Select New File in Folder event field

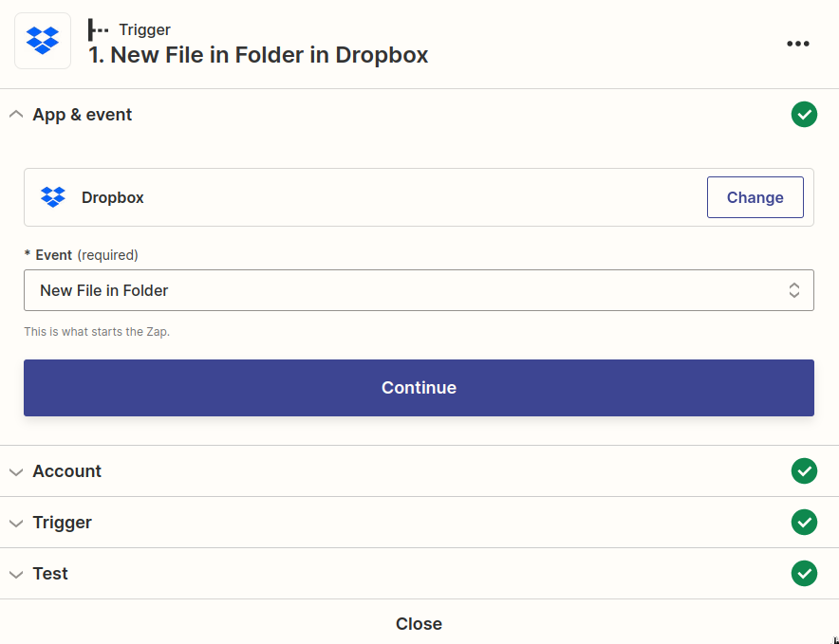click(x=419, y=290)
